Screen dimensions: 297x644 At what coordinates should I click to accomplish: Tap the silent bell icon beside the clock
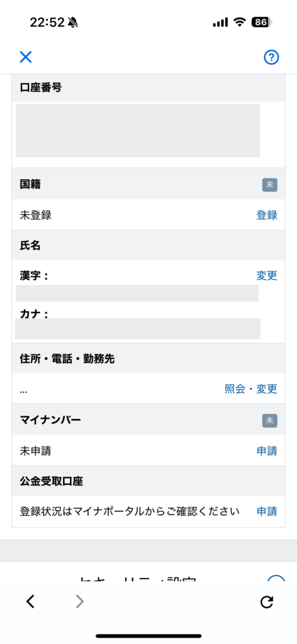73,23
